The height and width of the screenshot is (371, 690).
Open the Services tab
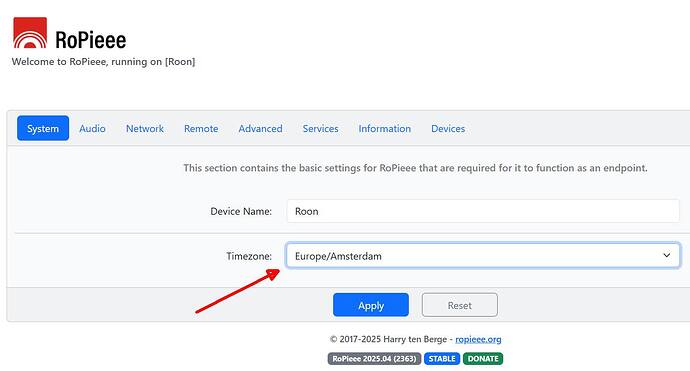320,129
